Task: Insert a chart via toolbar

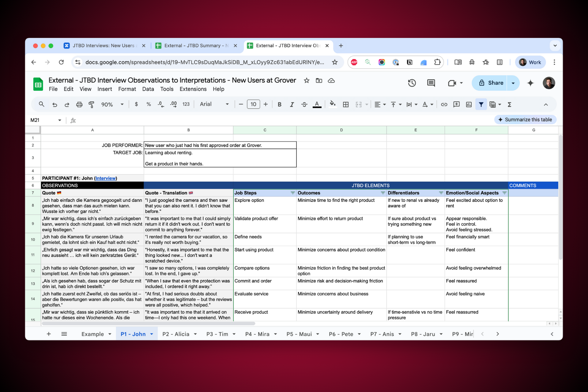Action: (x=469, y=104)
